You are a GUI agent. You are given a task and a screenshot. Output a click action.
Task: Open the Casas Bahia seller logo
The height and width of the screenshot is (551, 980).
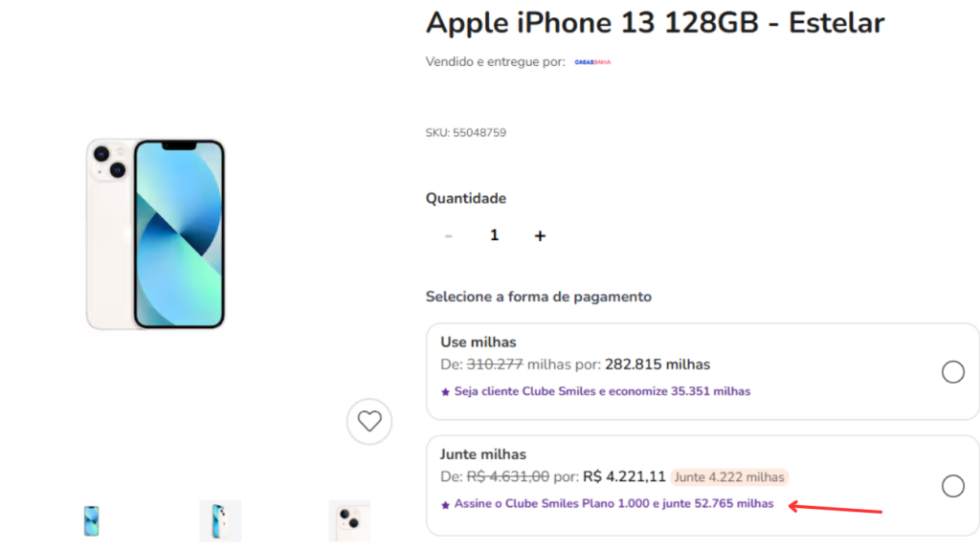(x=592, y=62)
